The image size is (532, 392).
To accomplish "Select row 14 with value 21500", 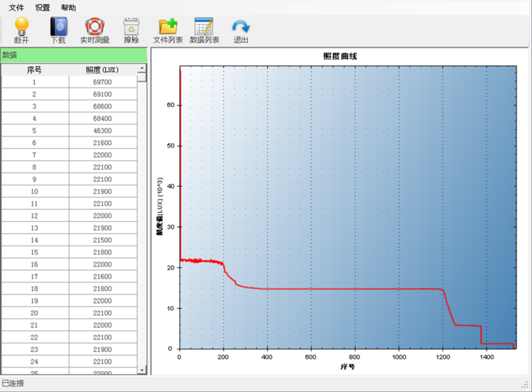I will pyautogui.click(x=69, y=240).
